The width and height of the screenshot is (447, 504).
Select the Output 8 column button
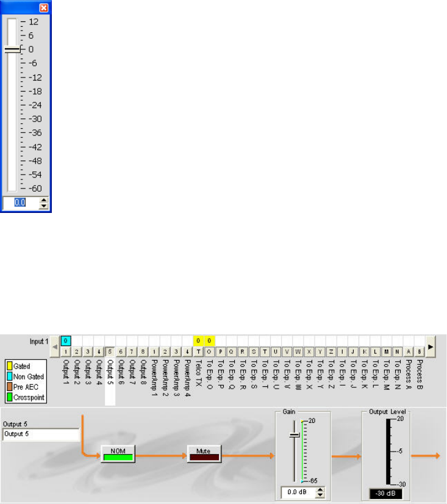(x=143, y=351)
